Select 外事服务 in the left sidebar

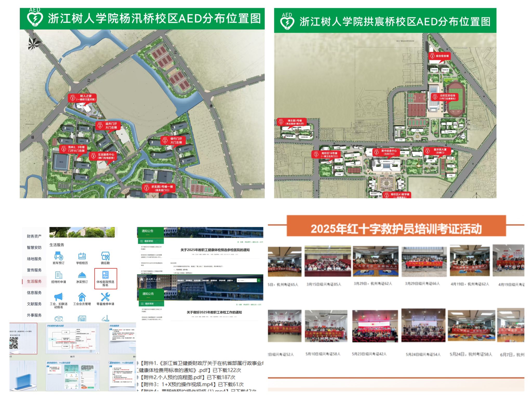[34, 315]
